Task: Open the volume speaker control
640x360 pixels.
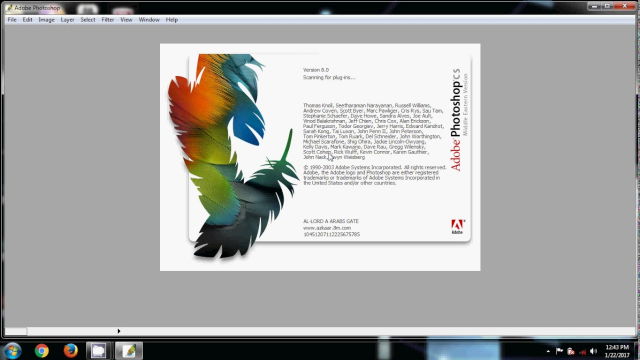Action: coord(594,351)
